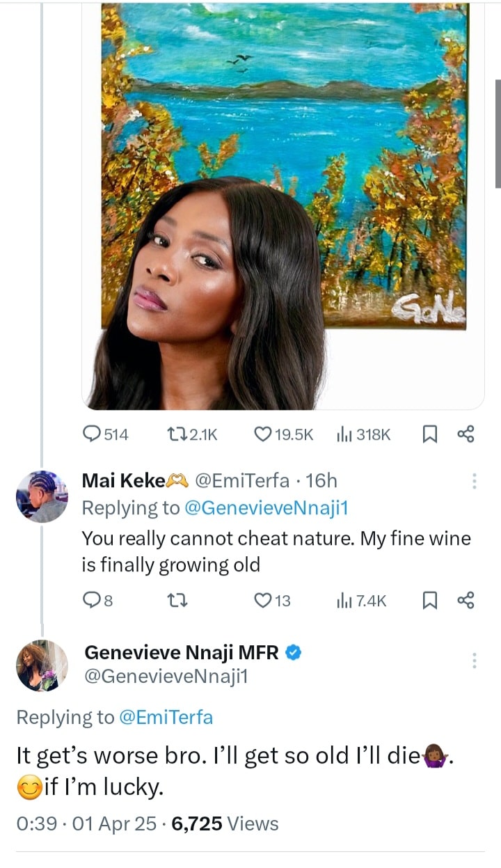Screen dimensions: 501x868
Task: View analytics showing 7.4K views
Action: click(343, 600)
